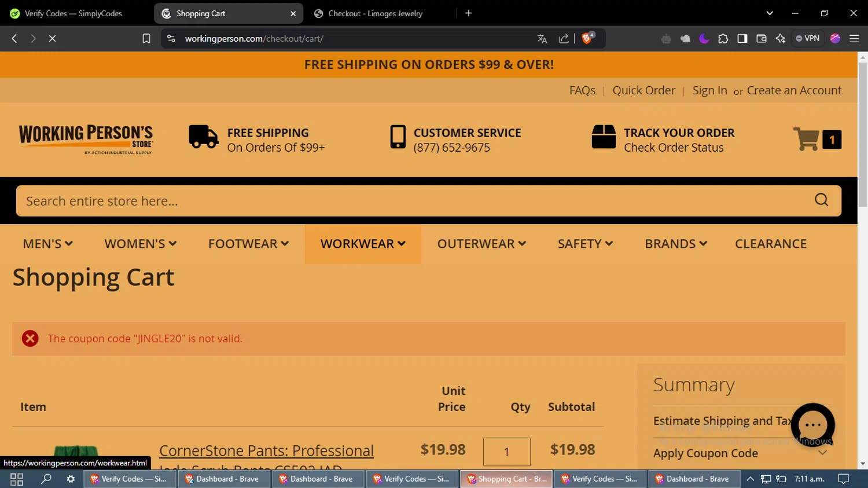This screenshot has height=488, width=868.
Task: Click the track your order box icon
Action: click(x=604, y=137)
